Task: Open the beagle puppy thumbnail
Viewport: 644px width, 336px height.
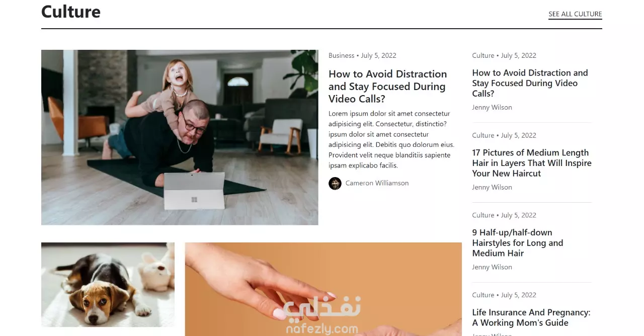Action: pyautogui.click(x=108, y=285)
